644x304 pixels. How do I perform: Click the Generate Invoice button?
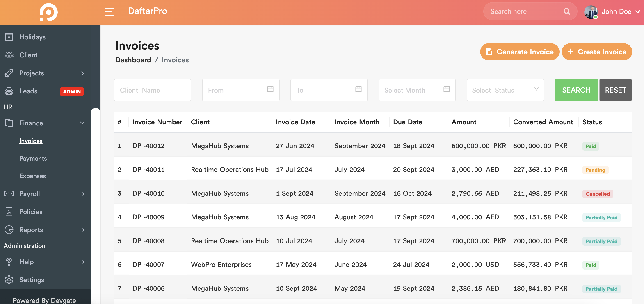click(519, 52)
